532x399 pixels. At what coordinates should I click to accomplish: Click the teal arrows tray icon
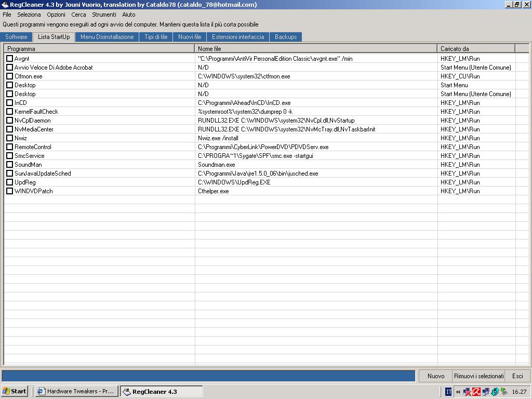click(495, 392)
